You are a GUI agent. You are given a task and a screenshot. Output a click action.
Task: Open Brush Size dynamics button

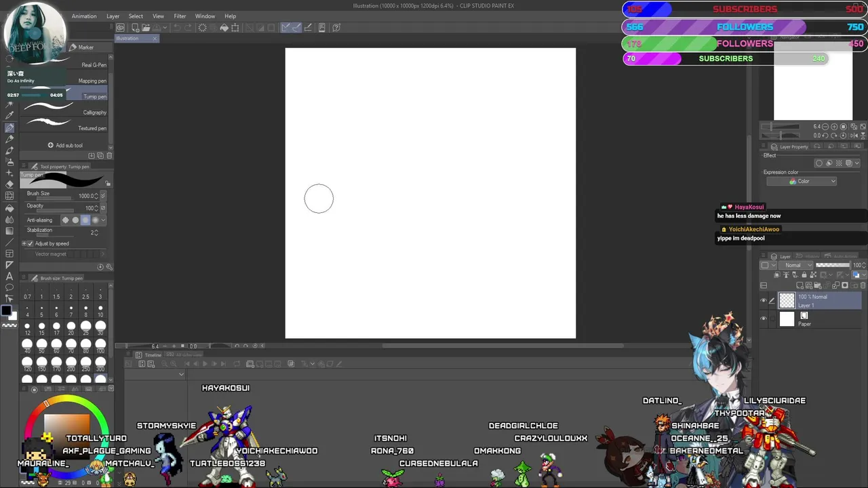(103, 196)
